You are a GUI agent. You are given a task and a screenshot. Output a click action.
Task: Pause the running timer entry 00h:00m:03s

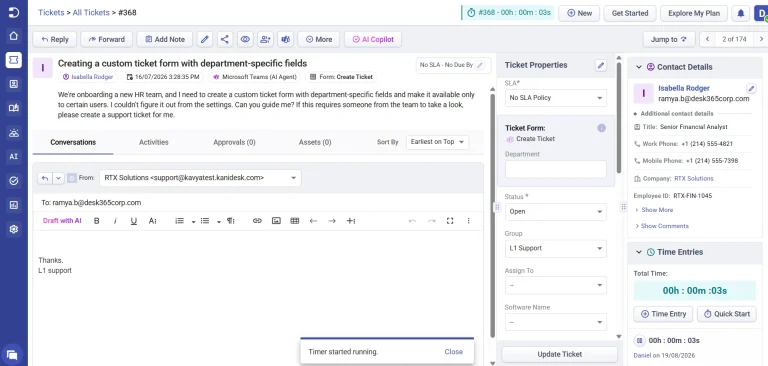tap(640, 341)
